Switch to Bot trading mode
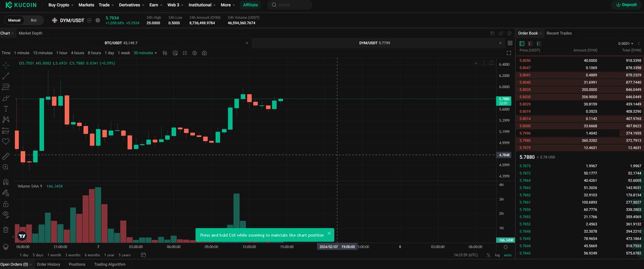 (34, 20)
